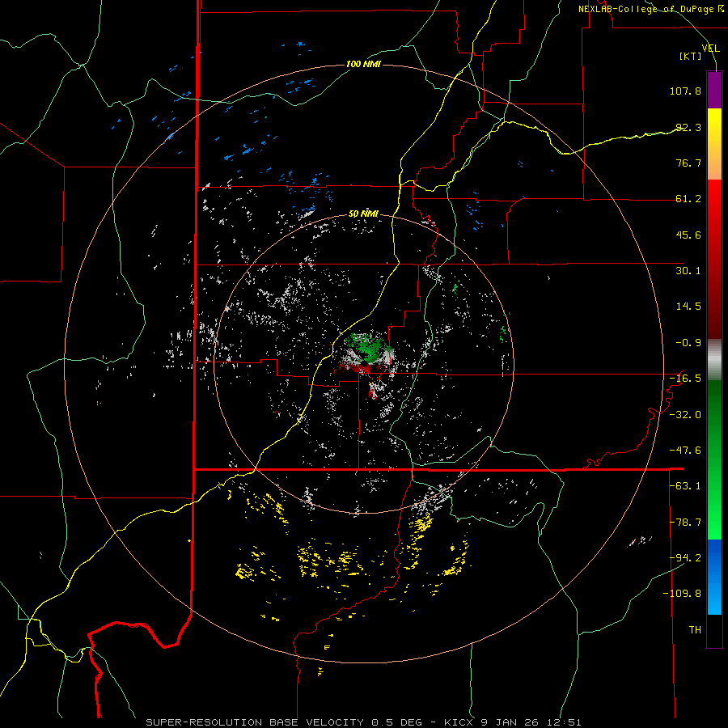Screen dimensions: 728x728
Task: Click the -0.9 velocity scale value
Action: (x=688, y=343)
